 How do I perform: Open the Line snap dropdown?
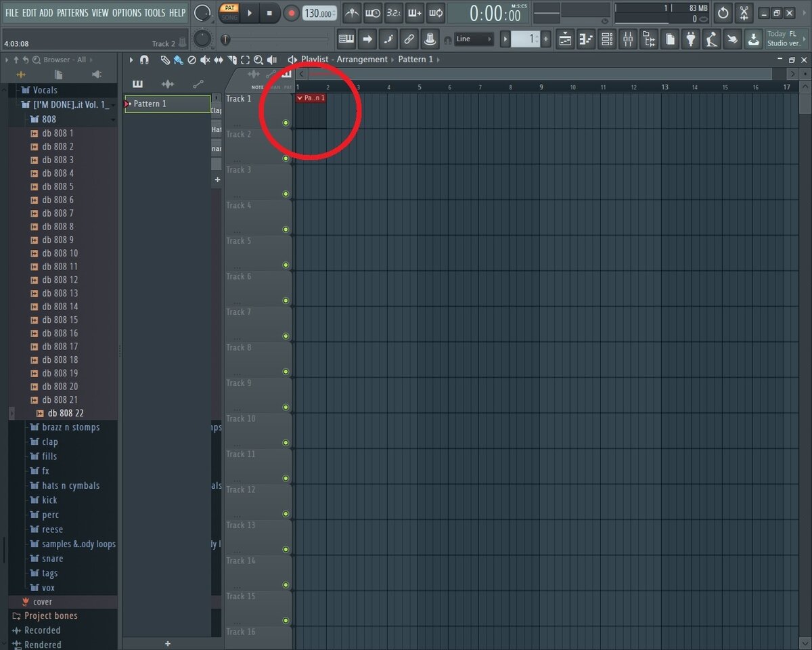(473, 39)
